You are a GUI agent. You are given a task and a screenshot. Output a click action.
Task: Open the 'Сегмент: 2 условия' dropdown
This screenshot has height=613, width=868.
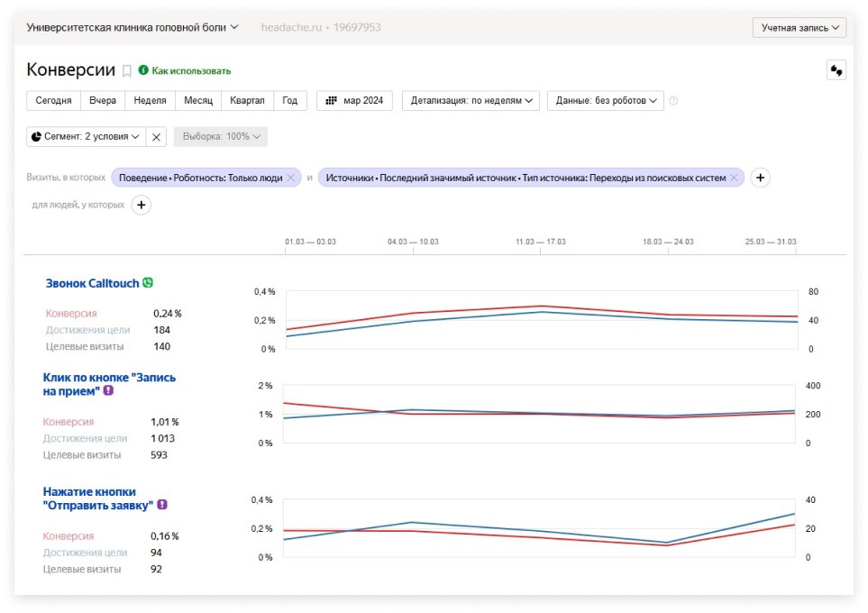coord(86,137)
